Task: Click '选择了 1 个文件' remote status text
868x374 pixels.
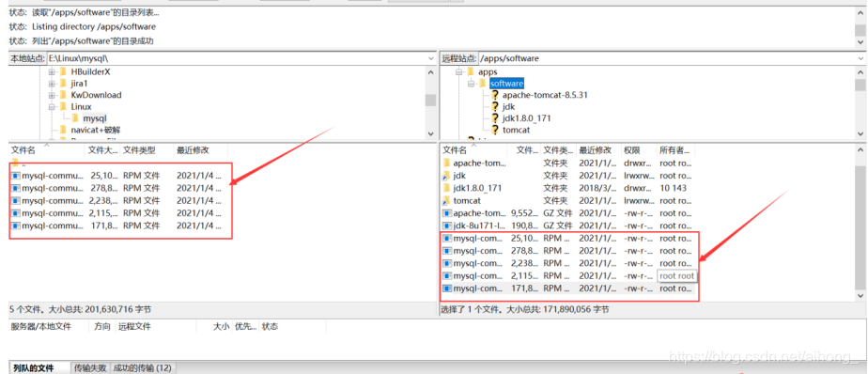Action: coord(471,310)
